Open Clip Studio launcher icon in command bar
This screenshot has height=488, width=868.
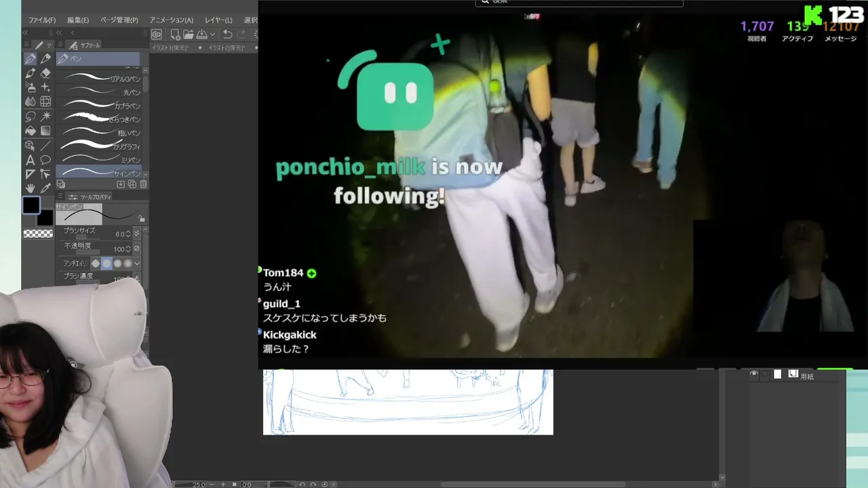click(x=157, y=35)
